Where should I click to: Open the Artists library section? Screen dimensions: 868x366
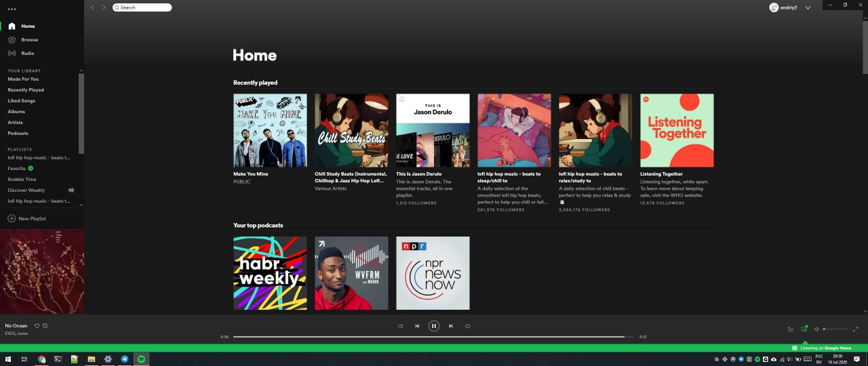[x=16, y=123]
